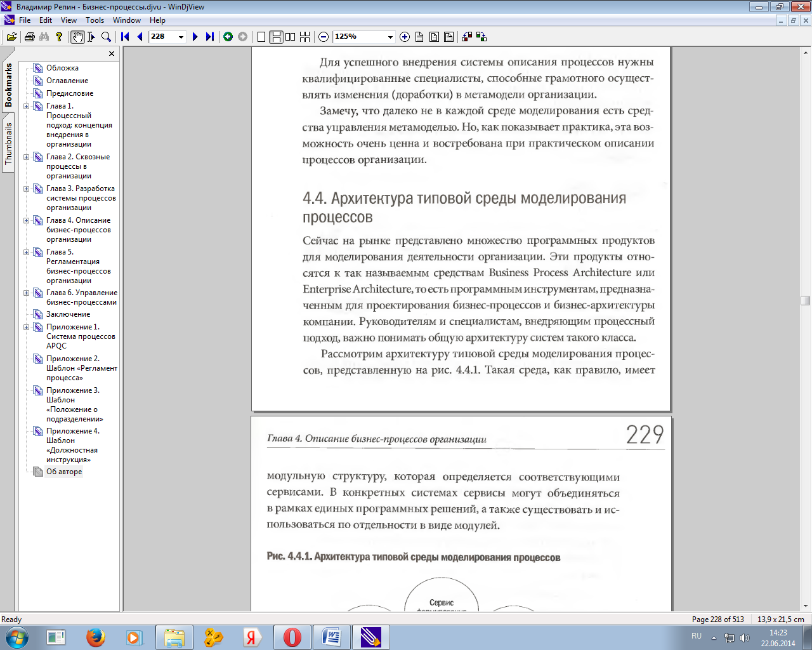
Task: Open the Заключение bookmark
Action: (x=68, y=314)
